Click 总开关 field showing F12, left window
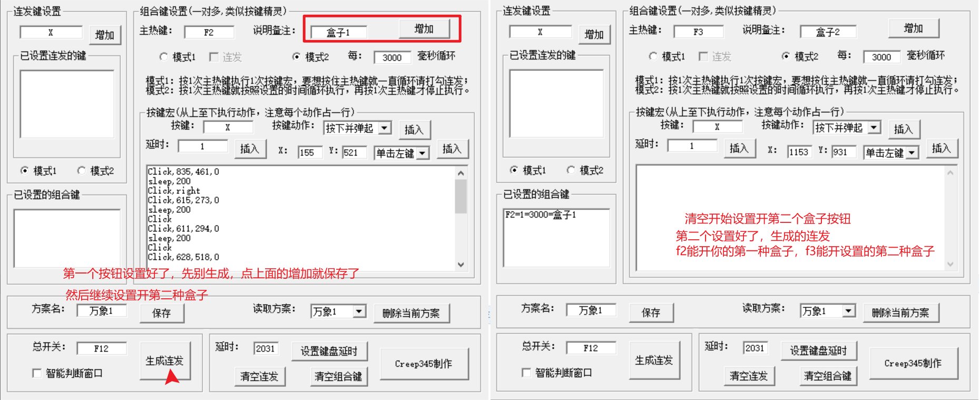The width and height of the screenshot is (980, 400). (102, 348)
